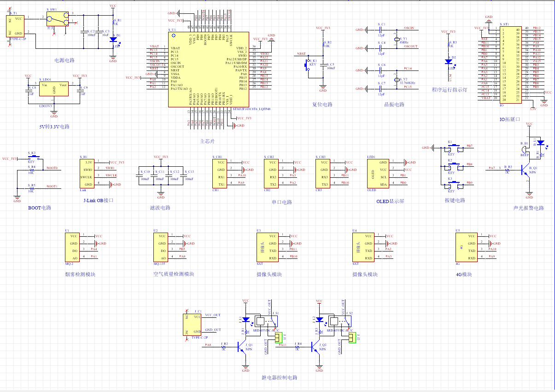The width and height of the screenshot is (555, 392).
Task: Click the 声光报警电路 section label
Action: [528, 208]
